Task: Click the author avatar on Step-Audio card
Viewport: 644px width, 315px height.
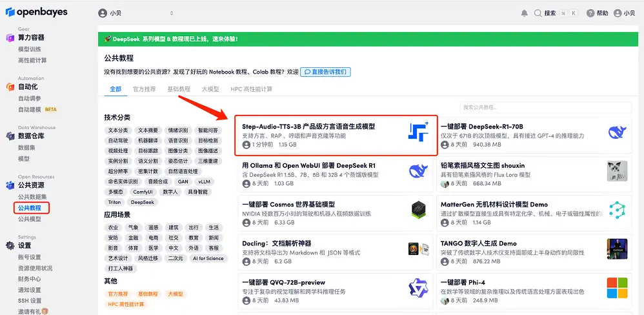Action: click(x=246, y=145)
